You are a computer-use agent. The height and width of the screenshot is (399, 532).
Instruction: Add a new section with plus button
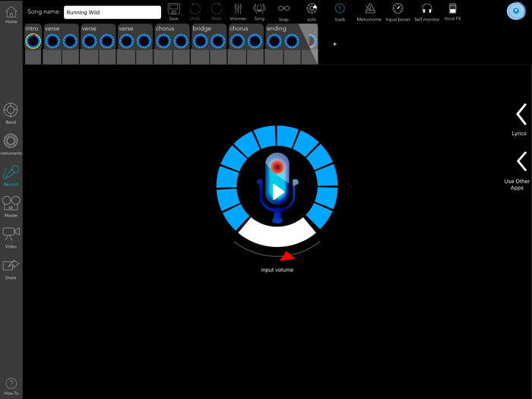click(x=334, y=44)
